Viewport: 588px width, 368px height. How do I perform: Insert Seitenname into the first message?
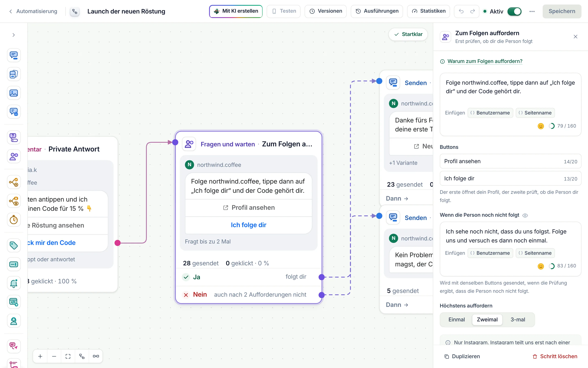click(x=535, y=113)
